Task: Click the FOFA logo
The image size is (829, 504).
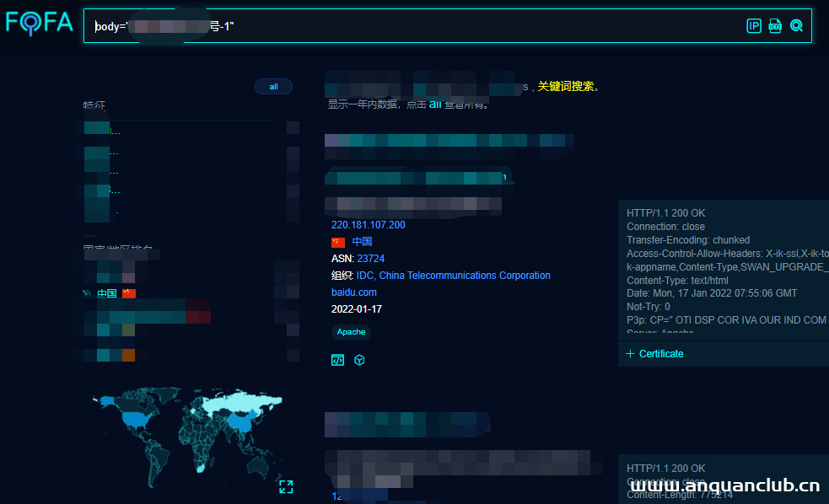Action: [x=40, y=23]
